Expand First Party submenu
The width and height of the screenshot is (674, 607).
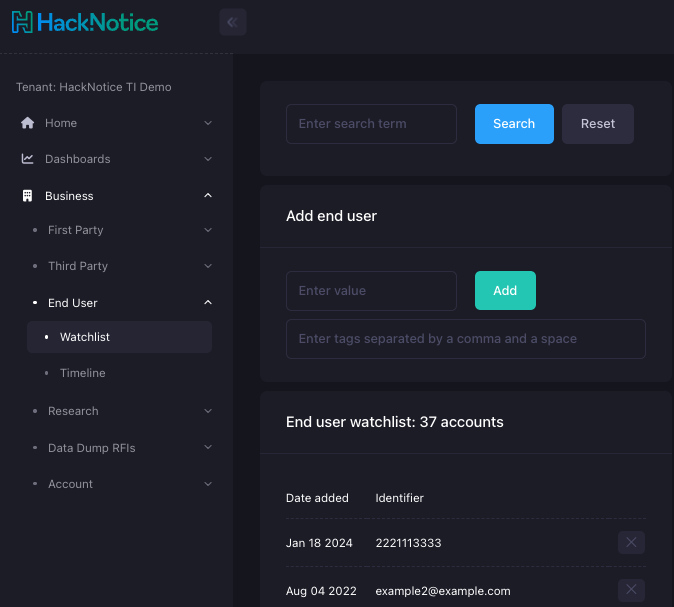coord(208,230)
